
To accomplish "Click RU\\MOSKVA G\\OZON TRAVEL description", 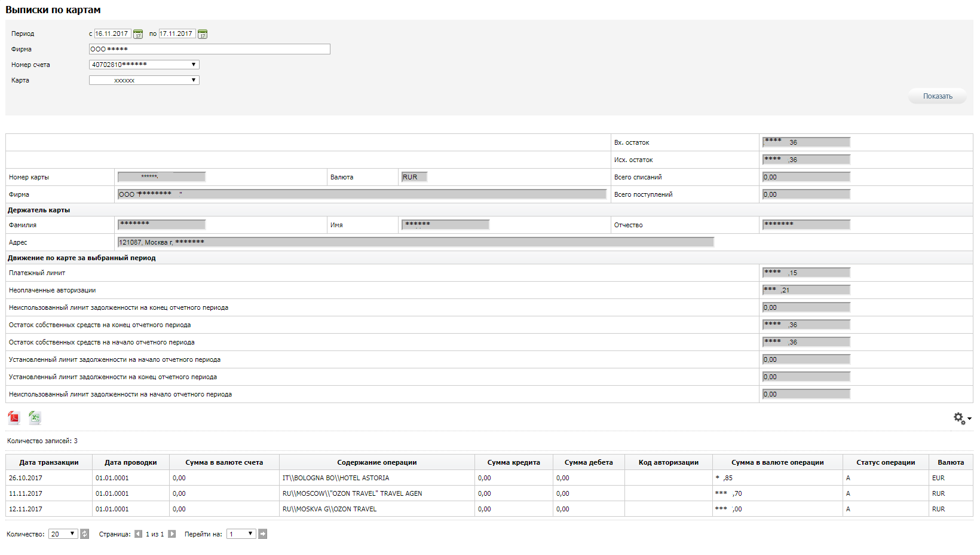I will 330,509.
